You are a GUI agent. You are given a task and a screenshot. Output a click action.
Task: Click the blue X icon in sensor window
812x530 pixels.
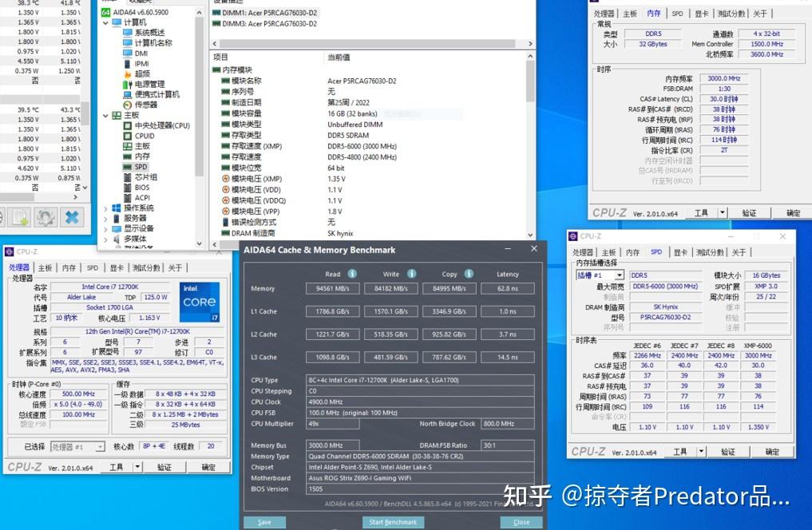pyautogui.click(x=72, y=217)
